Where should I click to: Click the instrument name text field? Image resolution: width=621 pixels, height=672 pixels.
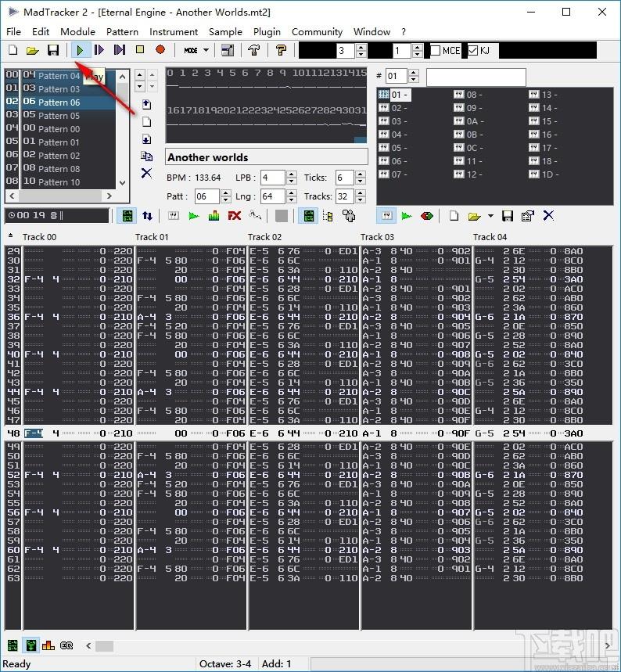click(476, 77)
